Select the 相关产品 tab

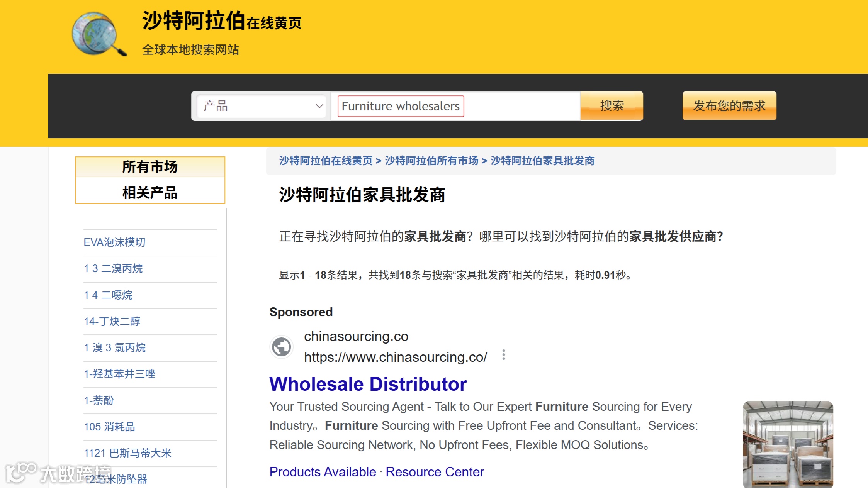coord(150,192)
